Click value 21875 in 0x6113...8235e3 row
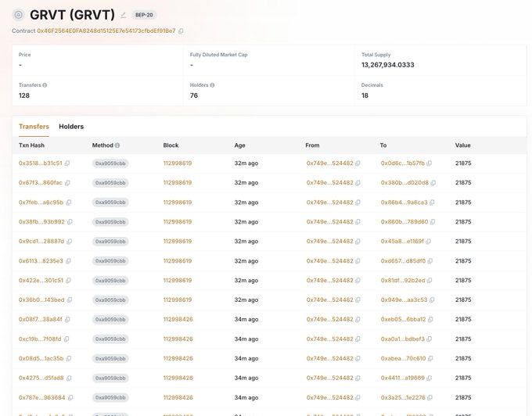The height and width of the screenshot is (416, 532). 463,261
